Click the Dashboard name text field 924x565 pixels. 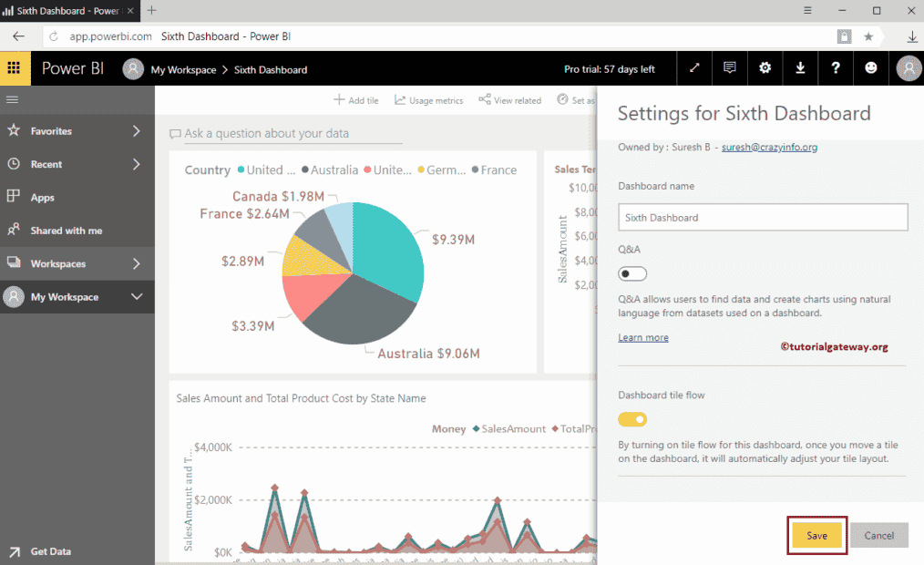coord(763,218)
